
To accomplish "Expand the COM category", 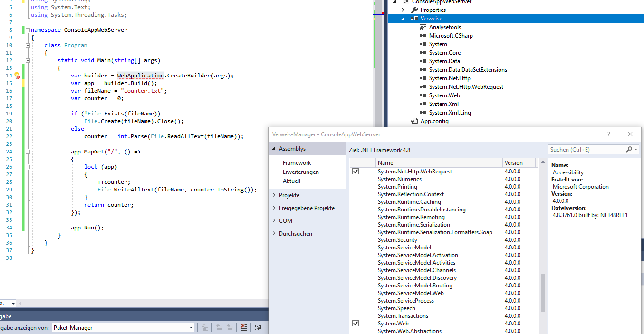I will coord(274,221).
